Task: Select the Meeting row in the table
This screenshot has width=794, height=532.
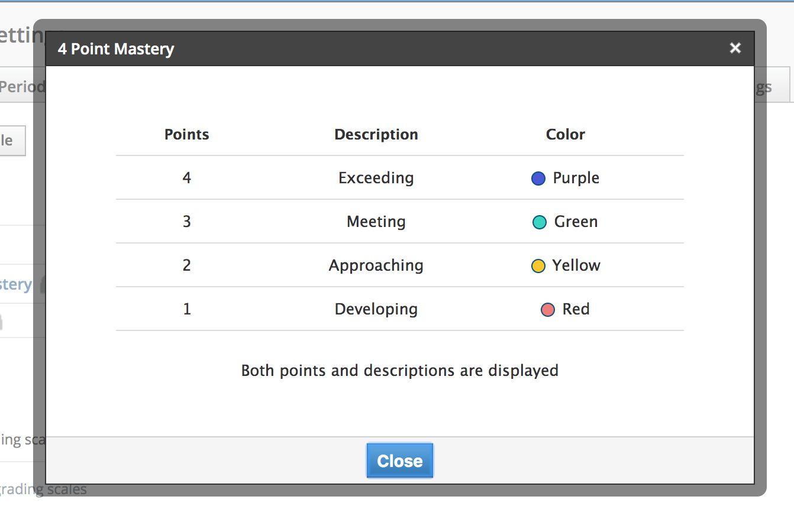Action: [399, 222]
